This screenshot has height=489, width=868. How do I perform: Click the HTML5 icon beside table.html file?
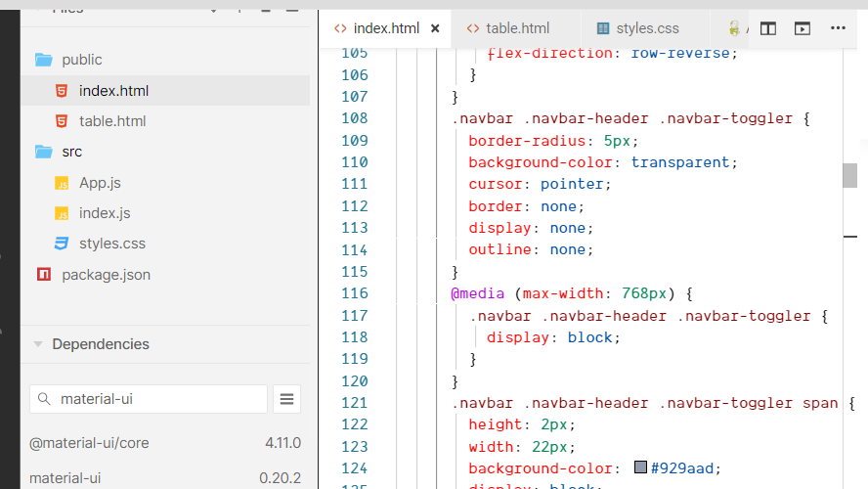coord(62,121)
